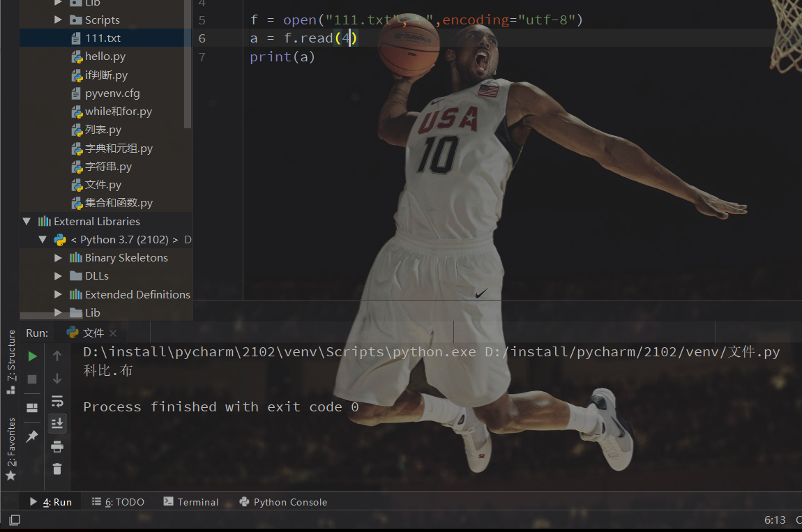Viewport: 802px width, 532px height.
Task: Rerun the 文件.py script
Action: click(x=31, y=355)
